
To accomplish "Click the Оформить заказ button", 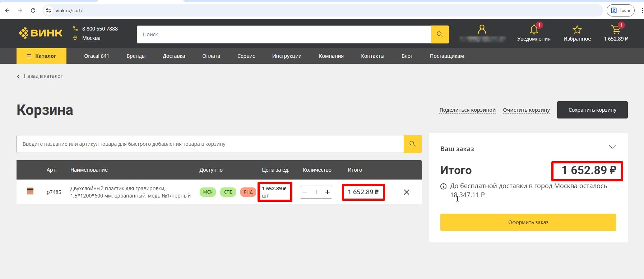I will tap(528, 222).
